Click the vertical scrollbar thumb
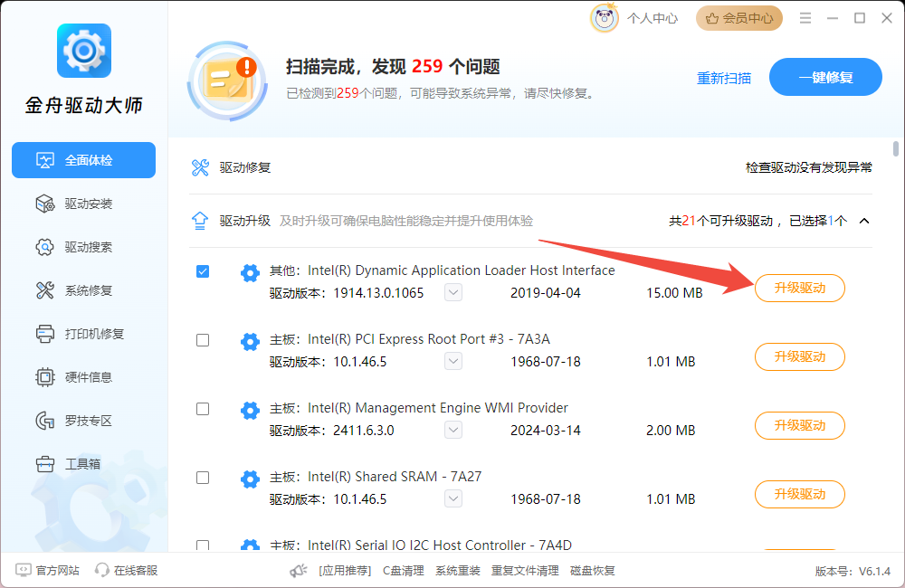The height and width of the screenshot is (588, 905). [895, 149]
